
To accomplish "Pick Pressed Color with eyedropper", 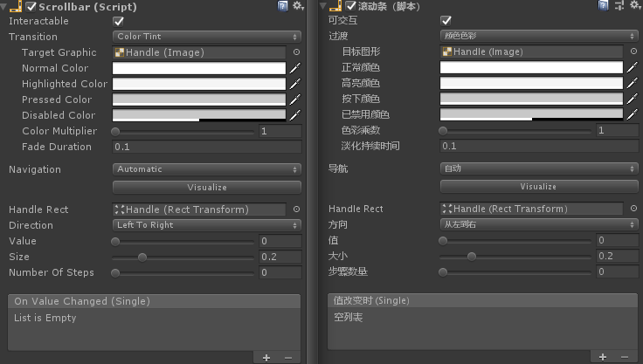I will (x=294, y=100).
